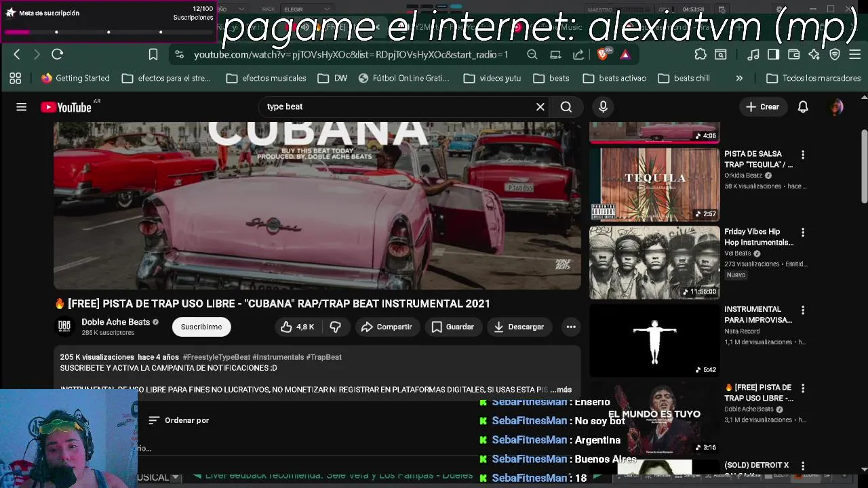Open the 'beats activao' bookmark folder
This screenshot has height=488, width=868.
click(615, 78)
